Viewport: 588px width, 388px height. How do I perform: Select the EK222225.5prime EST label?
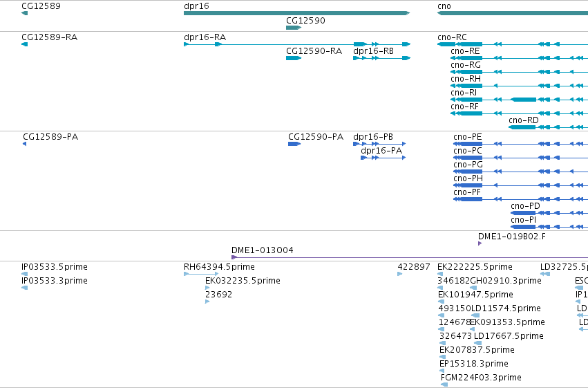475,267
